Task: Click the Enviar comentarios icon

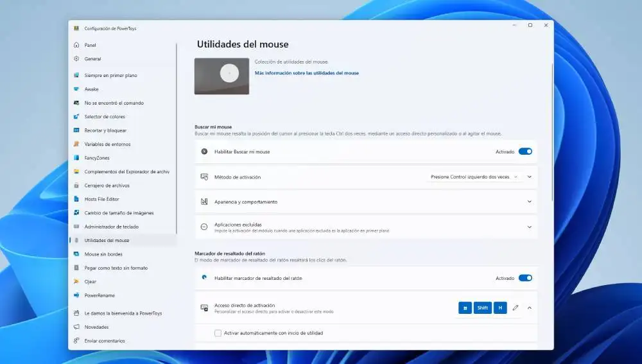Action: (x=76, y=341)
